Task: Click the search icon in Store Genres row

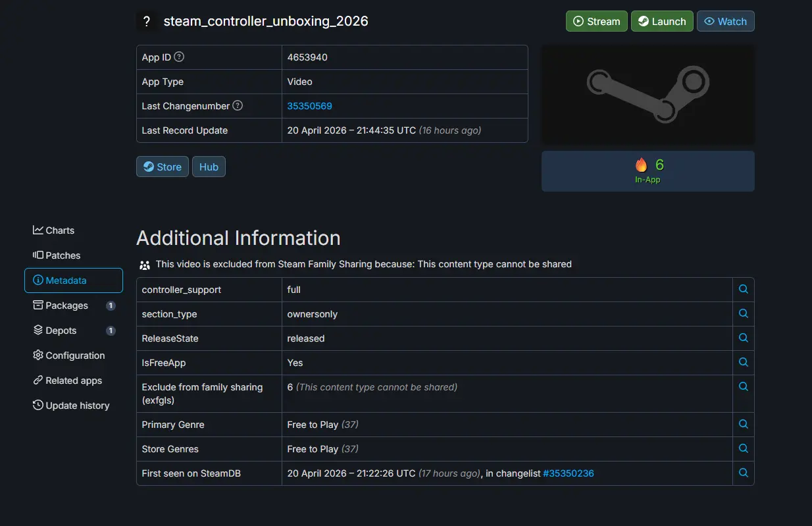Action: 743,448
